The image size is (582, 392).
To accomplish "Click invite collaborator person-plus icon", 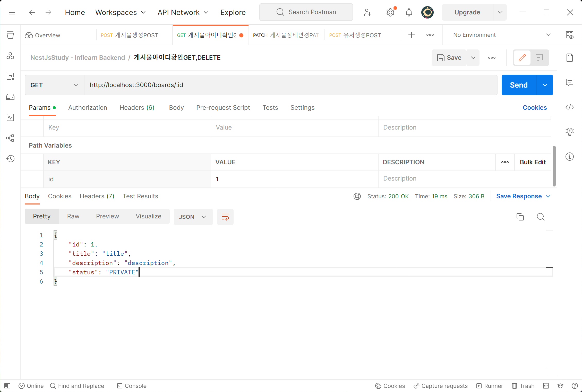I will pyautogui.click(x=367, y=12).
